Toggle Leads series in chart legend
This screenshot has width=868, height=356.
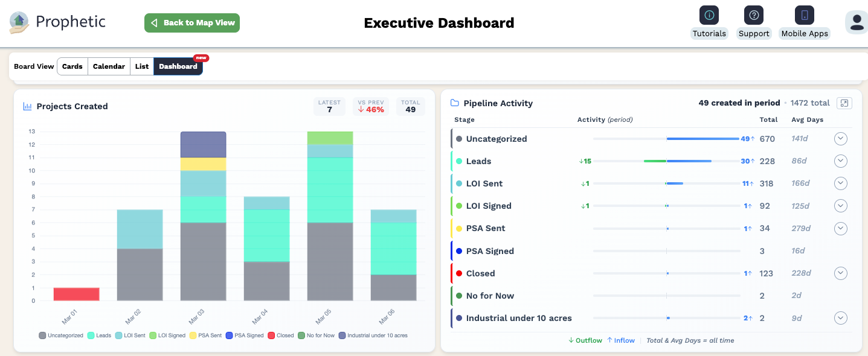pos(100,335)
